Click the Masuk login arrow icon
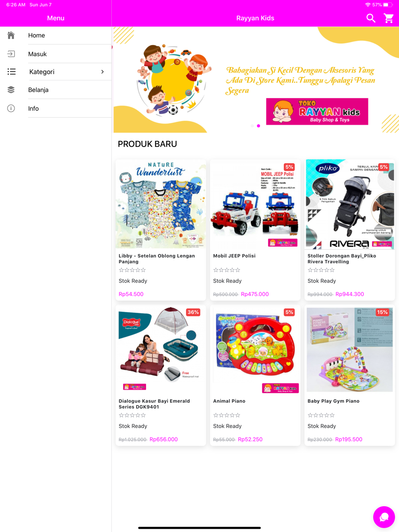399x532 pixels. (x=11, y=54)
